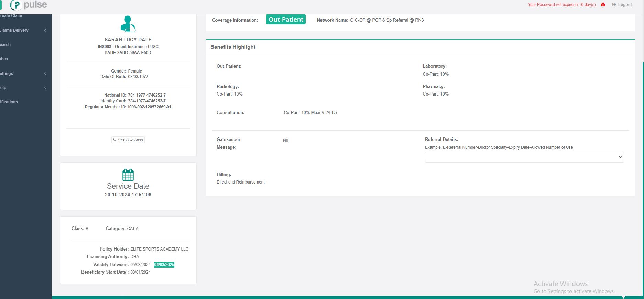Open the Referral Details dropdown
Viewport: 644px width, 299px height.
tap(524, 157)
